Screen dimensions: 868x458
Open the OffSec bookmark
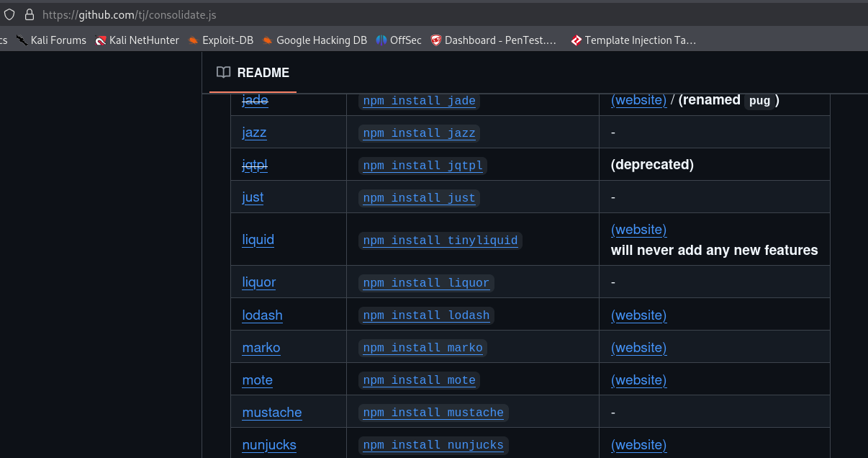[x=399, y=40]
